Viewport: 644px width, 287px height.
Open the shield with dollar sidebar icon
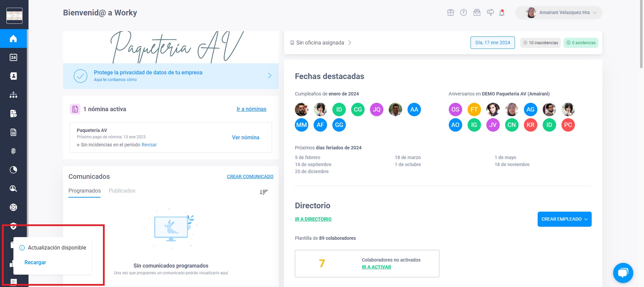point(13,226)
